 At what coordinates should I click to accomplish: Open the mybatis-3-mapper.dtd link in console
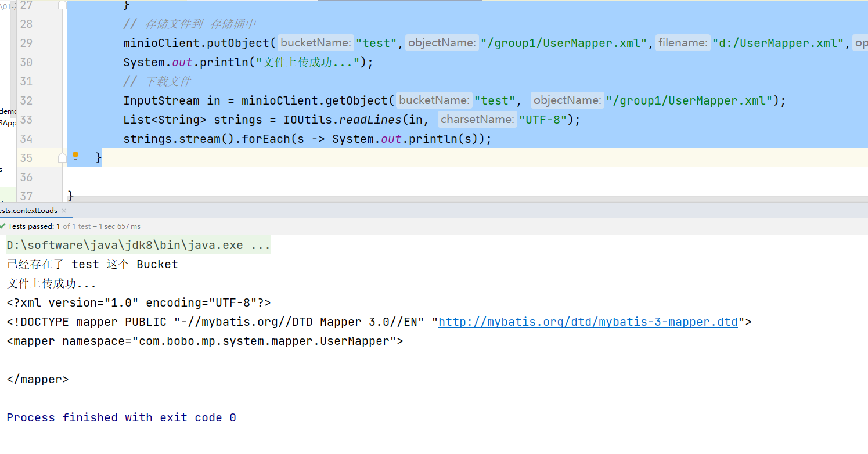coord(588,322)
